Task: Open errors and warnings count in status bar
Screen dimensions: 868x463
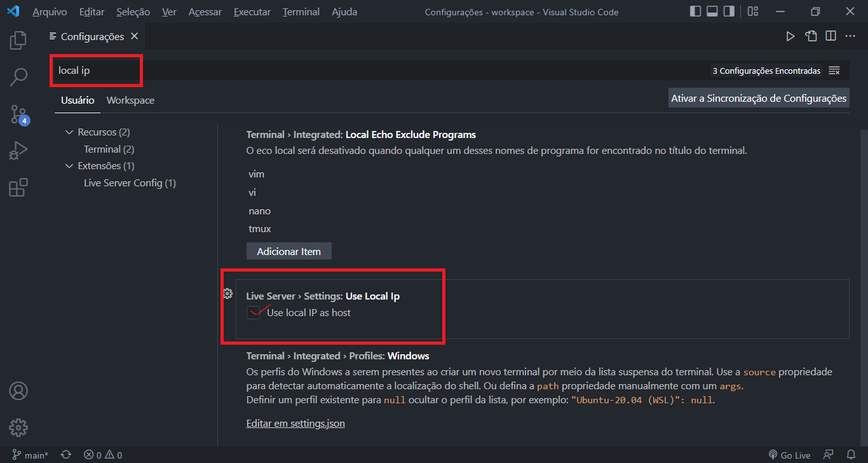Action: pos(104,455)
